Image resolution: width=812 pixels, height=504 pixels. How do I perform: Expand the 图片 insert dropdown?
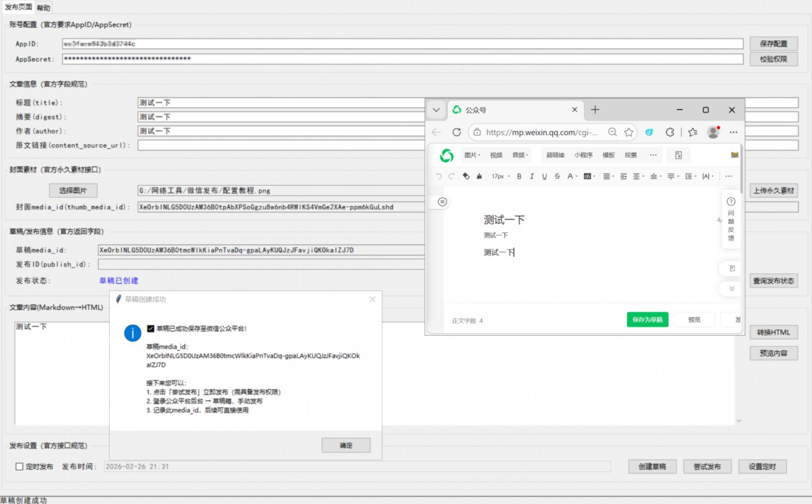[x=472, y=155]
